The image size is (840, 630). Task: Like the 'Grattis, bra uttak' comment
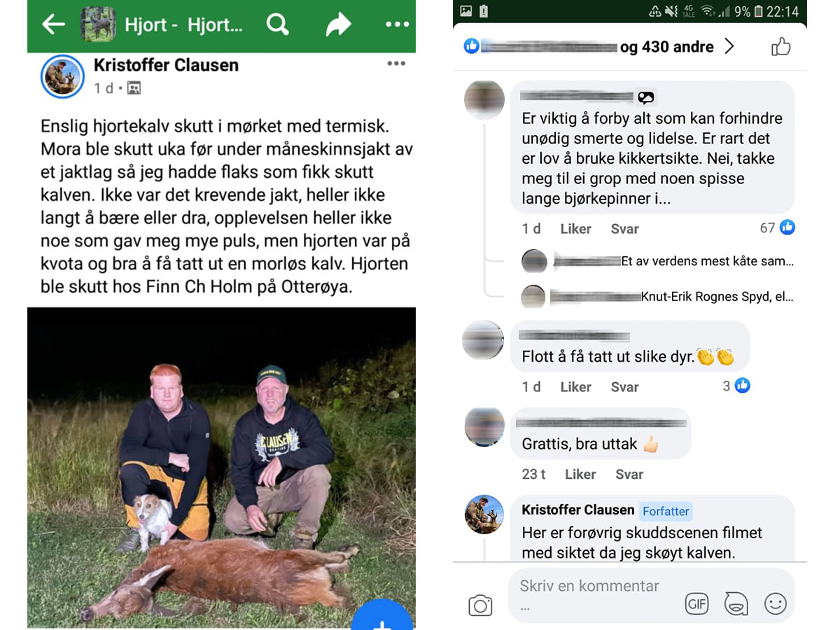click(580, 475)
